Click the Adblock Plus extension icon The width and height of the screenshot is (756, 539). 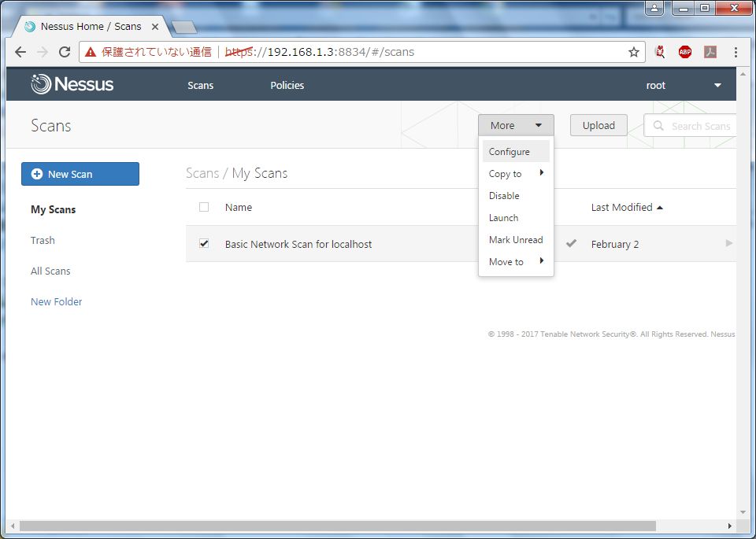684,52
